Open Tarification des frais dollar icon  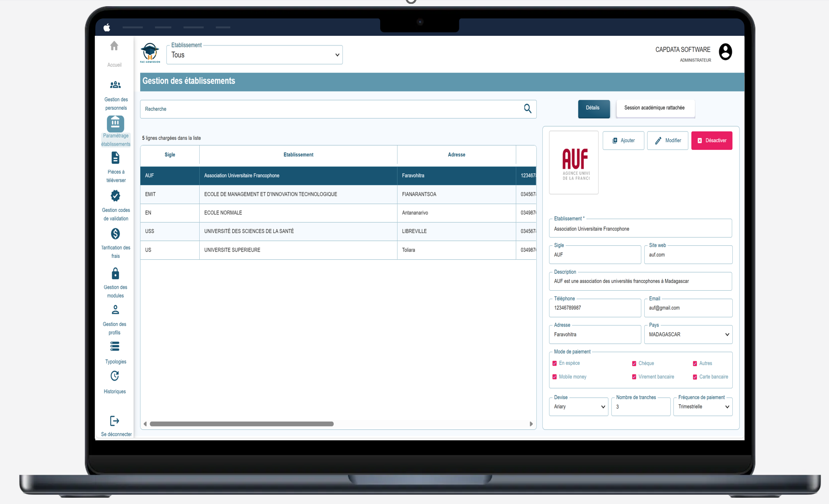pos(115,234)
